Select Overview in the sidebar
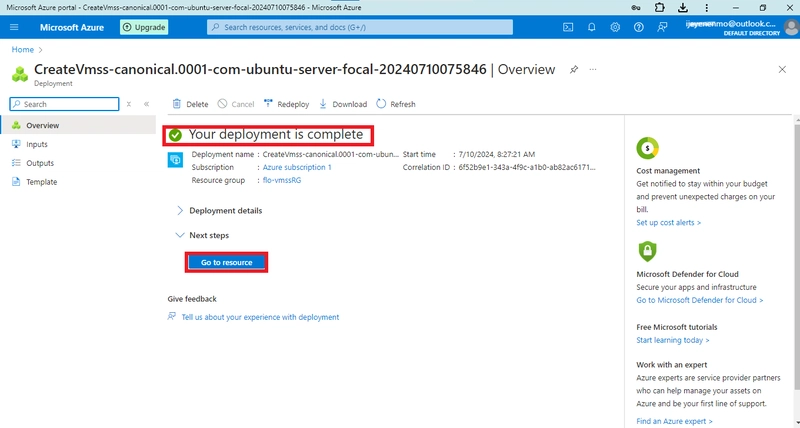 pyautogui.click(x=78, y=125)
